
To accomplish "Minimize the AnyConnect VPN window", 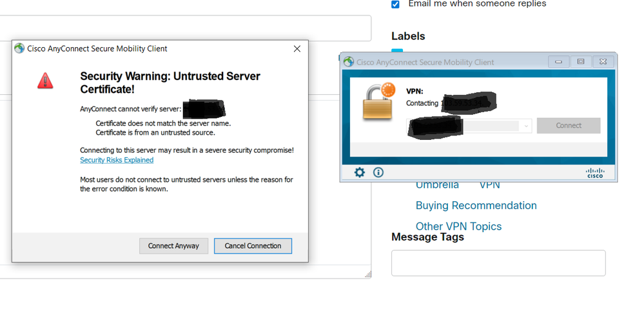I will [558, 62].
